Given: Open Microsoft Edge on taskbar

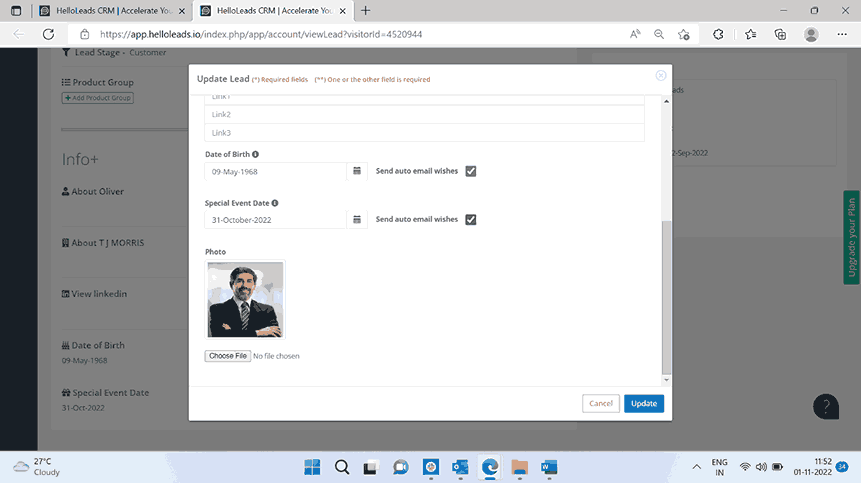Looking at the screenshot, I should [490, 467].
